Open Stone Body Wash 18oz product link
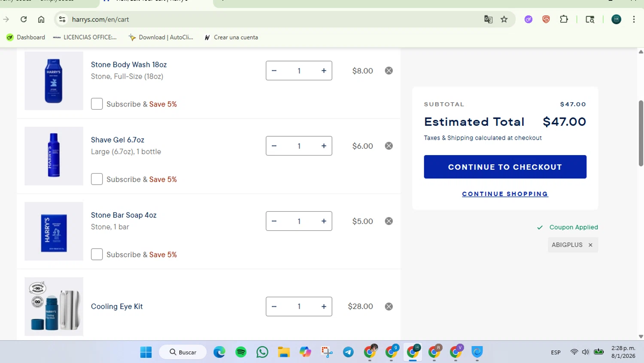The width and height of the screenshot is (644, 363). click(x=129, y=64)
